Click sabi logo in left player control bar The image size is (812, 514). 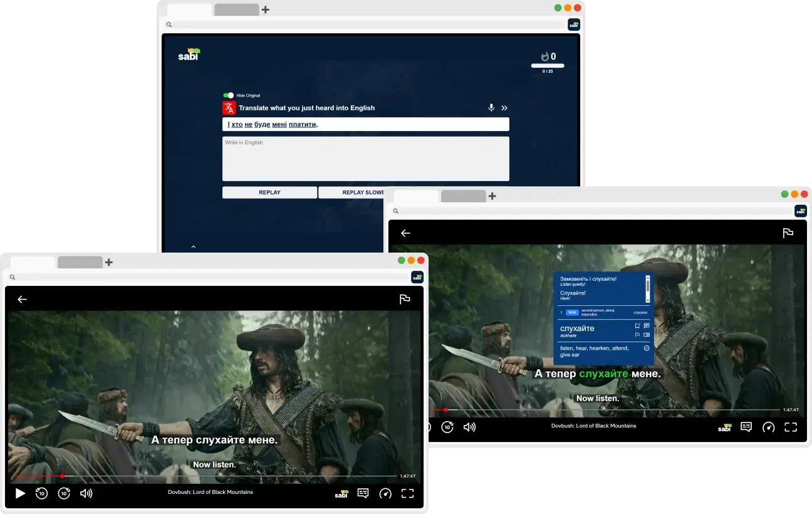[x=341, y=493]
